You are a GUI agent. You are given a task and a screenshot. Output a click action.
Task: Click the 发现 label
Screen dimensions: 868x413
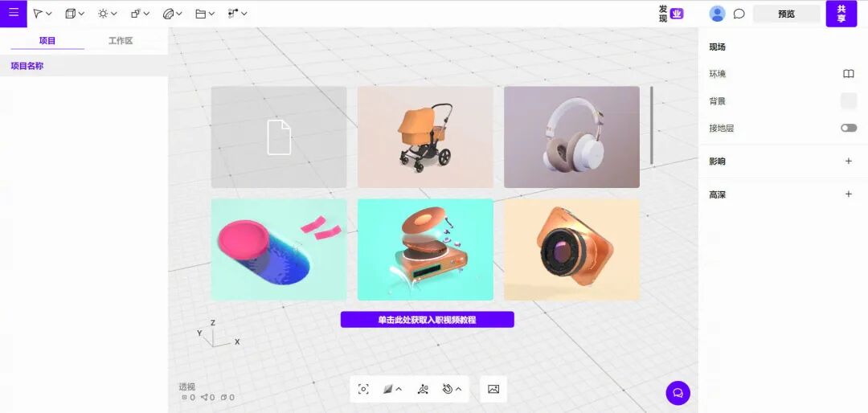[x=663, y=14]
